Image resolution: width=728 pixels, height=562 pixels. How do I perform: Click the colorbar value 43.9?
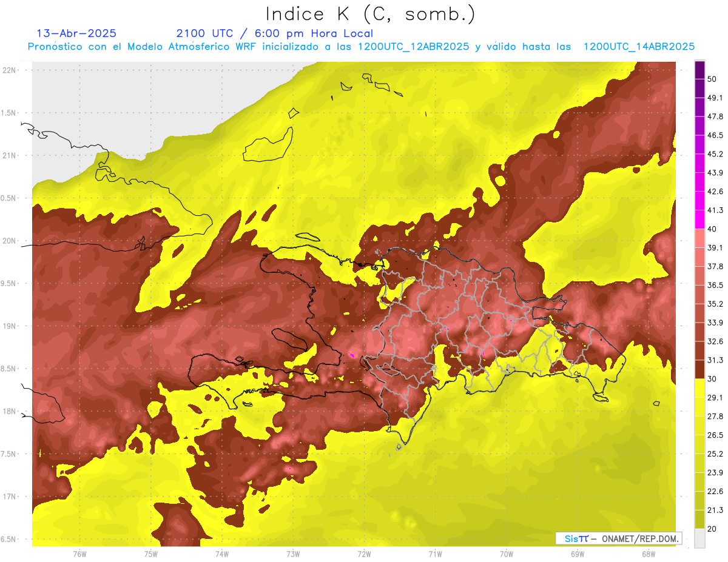click(x=715, y=173)
